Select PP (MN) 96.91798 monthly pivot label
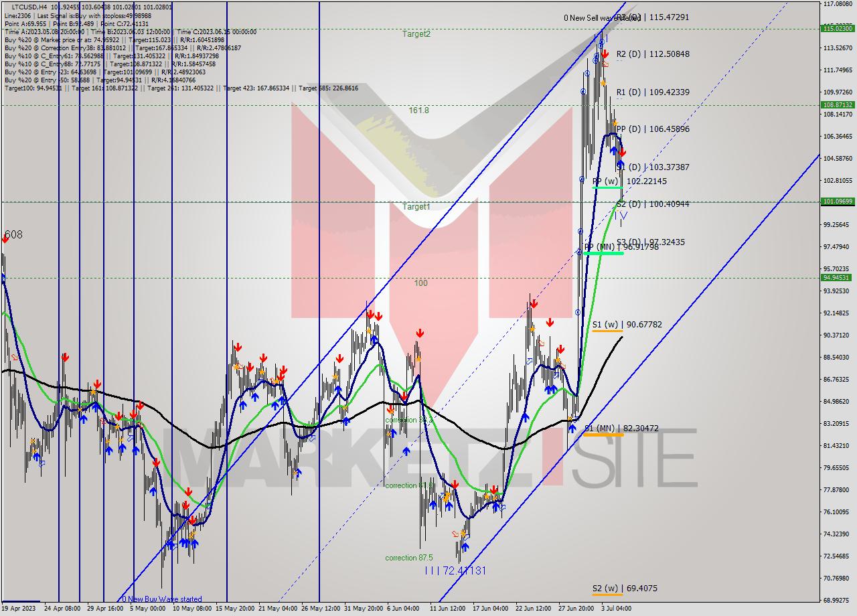The width and height of the screenshot is (857, 616). 621,247
